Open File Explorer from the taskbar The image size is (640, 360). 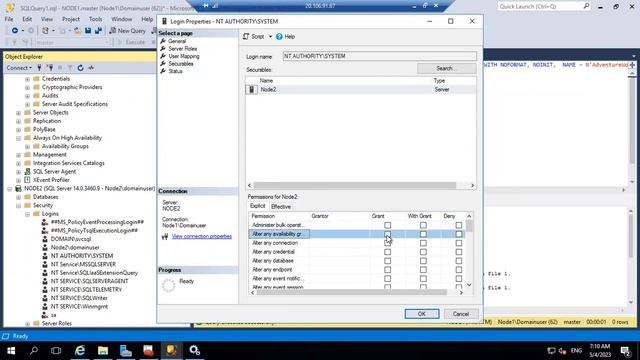point(103,351)
